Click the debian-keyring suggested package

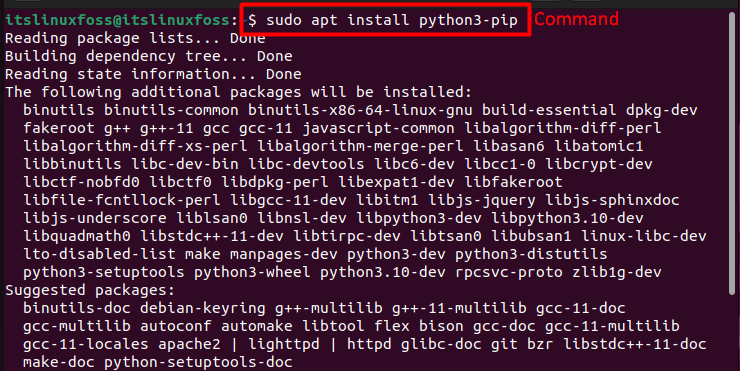pos(203,308)
